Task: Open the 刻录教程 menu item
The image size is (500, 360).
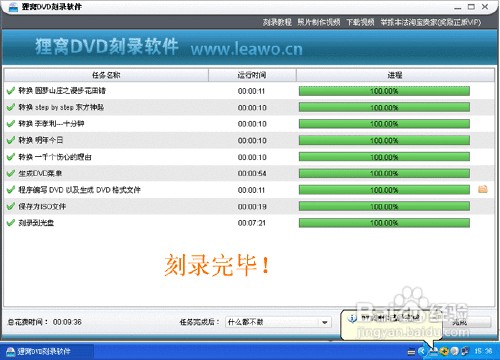Action: (277, 22)
